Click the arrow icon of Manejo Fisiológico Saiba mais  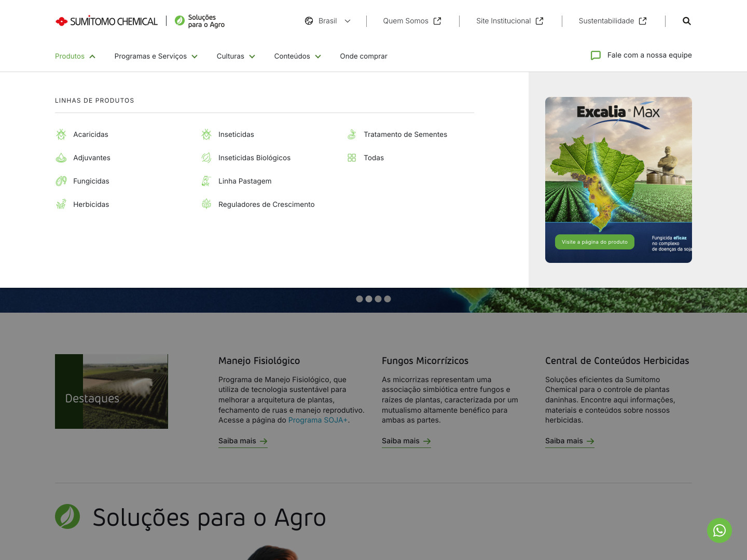264,441
